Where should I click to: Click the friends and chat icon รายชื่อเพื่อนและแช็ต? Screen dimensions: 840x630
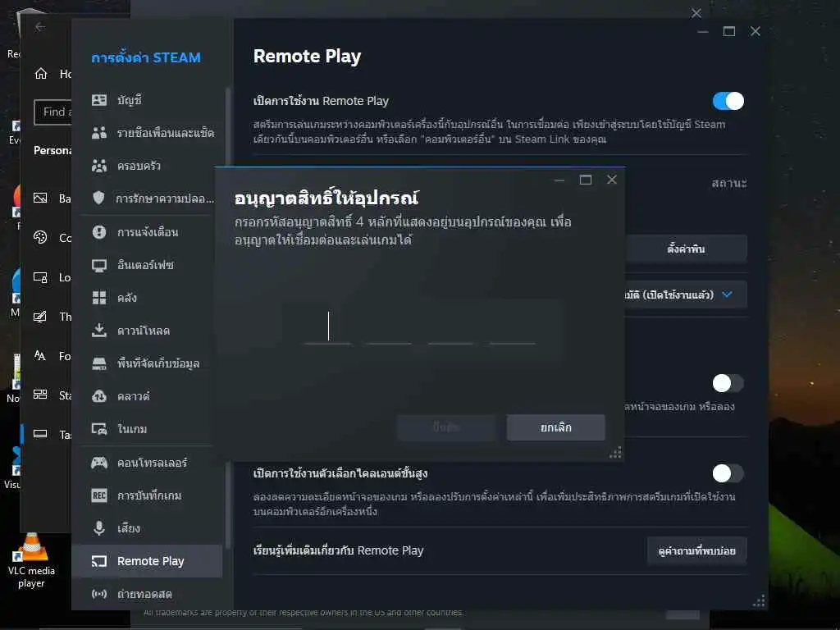click(x=99, y=133)
